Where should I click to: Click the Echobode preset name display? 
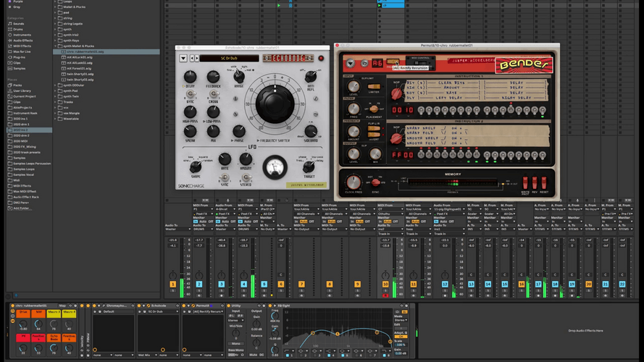pos(229,58)
